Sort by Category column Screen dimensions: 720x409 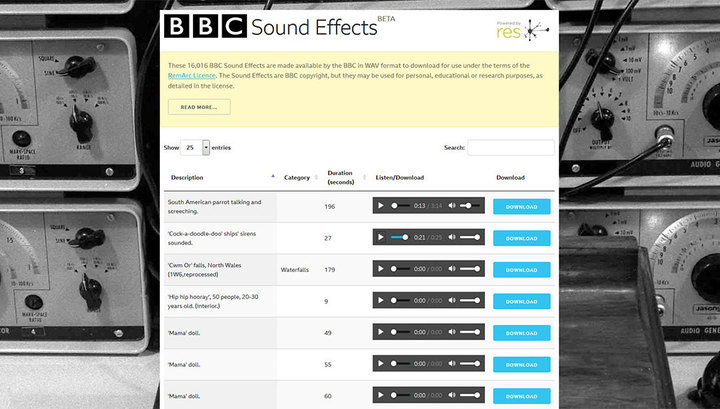click(x=300, y=178)
